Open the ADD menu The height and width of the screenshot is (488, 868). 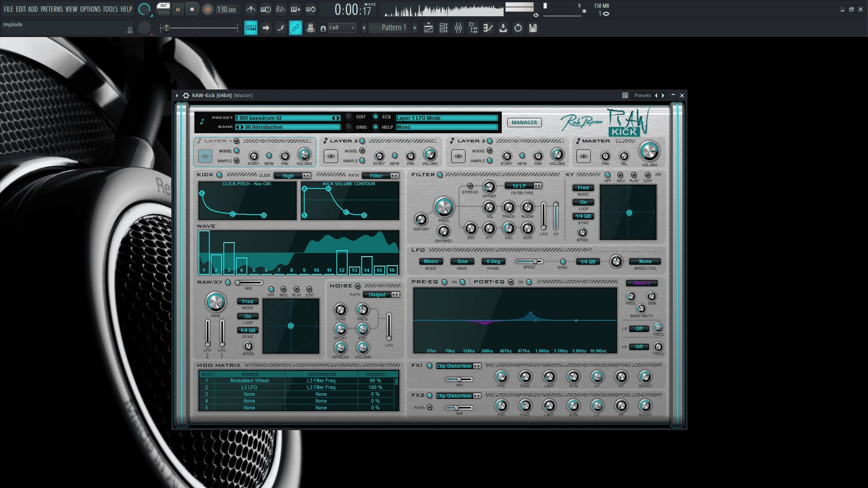[33, 9]
